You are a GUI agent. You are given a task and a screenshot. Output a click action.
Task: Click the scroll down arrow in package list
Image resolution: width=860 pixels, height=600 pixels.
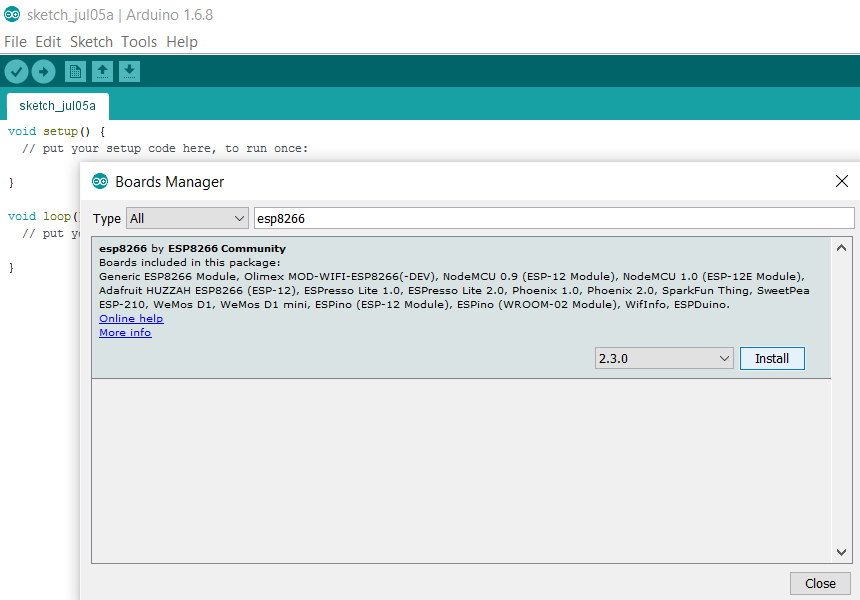click(841, 552)
